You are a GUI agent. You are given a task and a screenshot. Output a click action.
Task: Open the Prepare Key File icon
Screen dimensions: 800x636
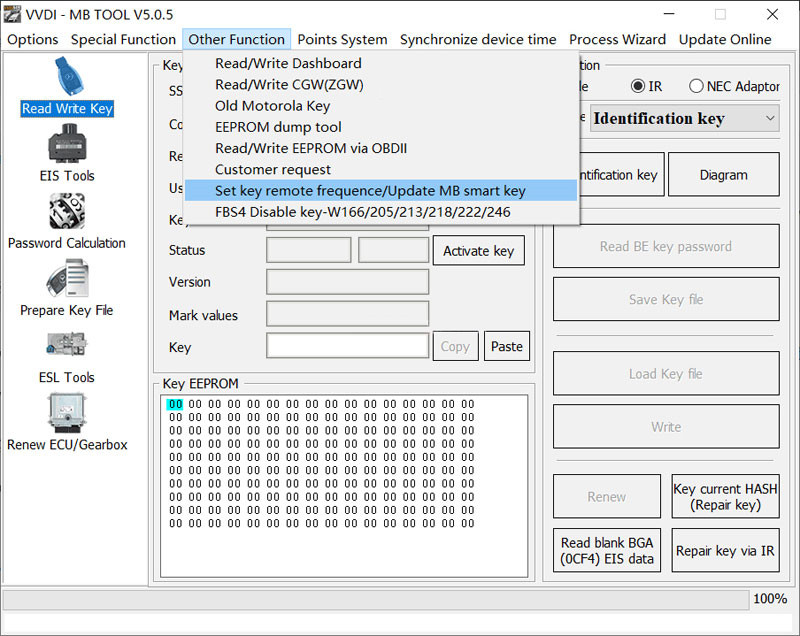coord(67,278)
